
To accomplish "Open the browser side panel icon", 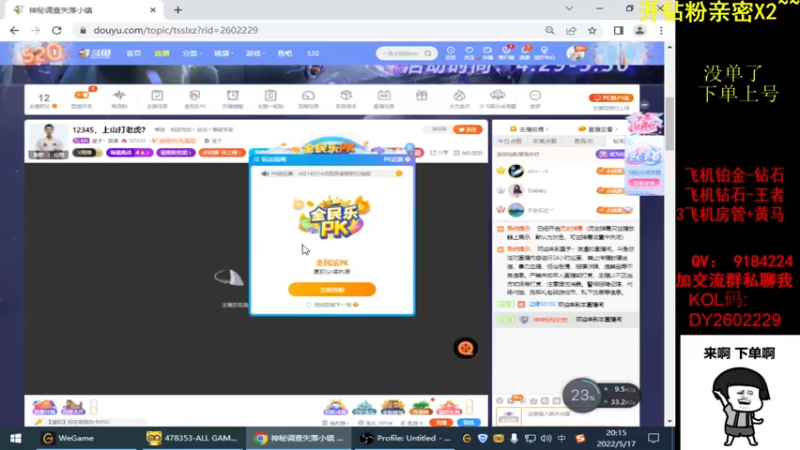I will tap(618, 31).
